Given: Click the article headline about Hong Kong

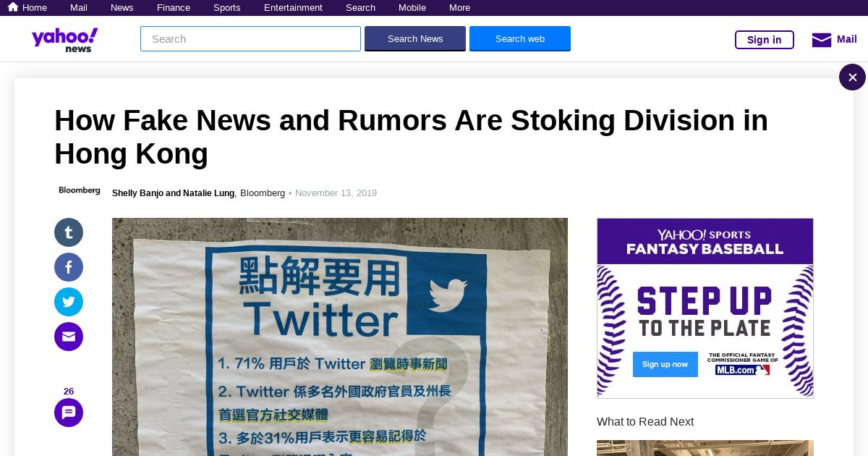Looking at the screenshot, I should (x=411, y=137).
